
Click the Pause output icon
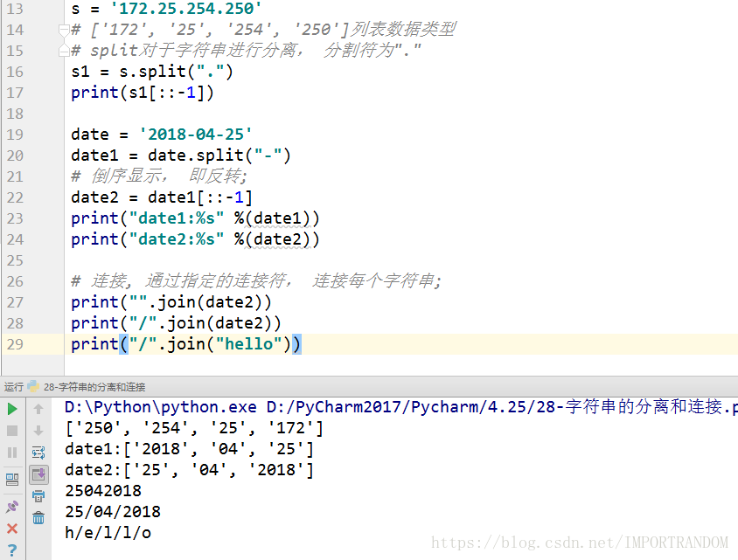12,453
